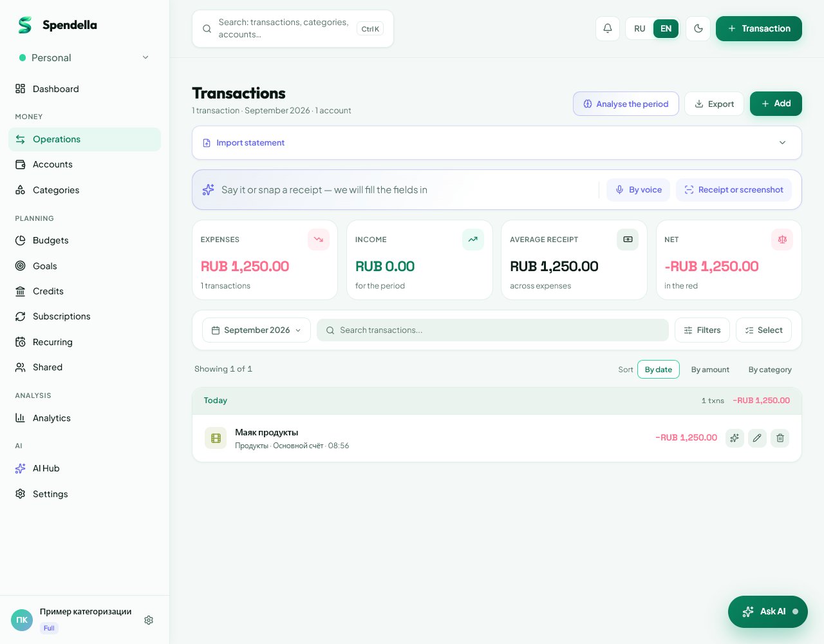Open the September 2026 period dropdown
The image size is (824, 644).
click(x=256, y=330)
